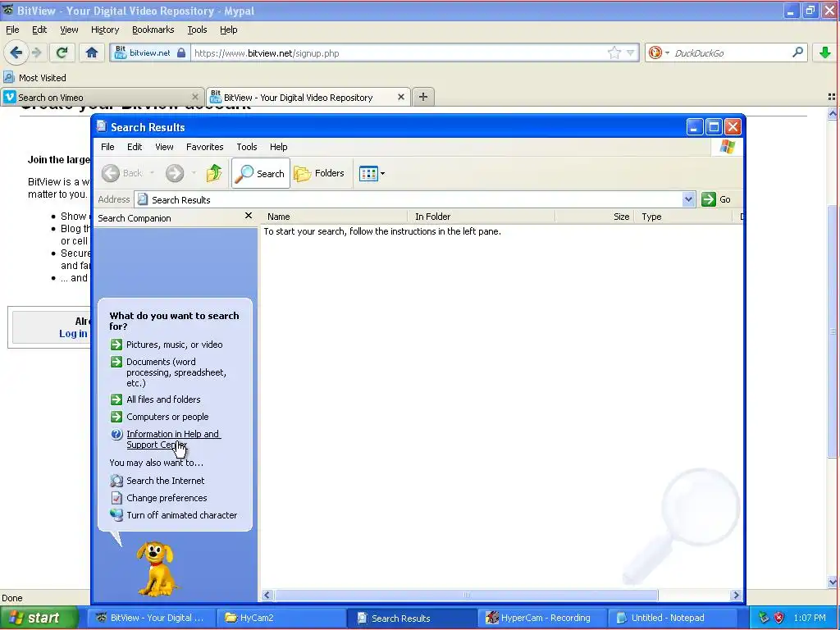Switch to HyCam2 folder in taskbar
This screenshot has height=630, width=840.
(281, 618)
